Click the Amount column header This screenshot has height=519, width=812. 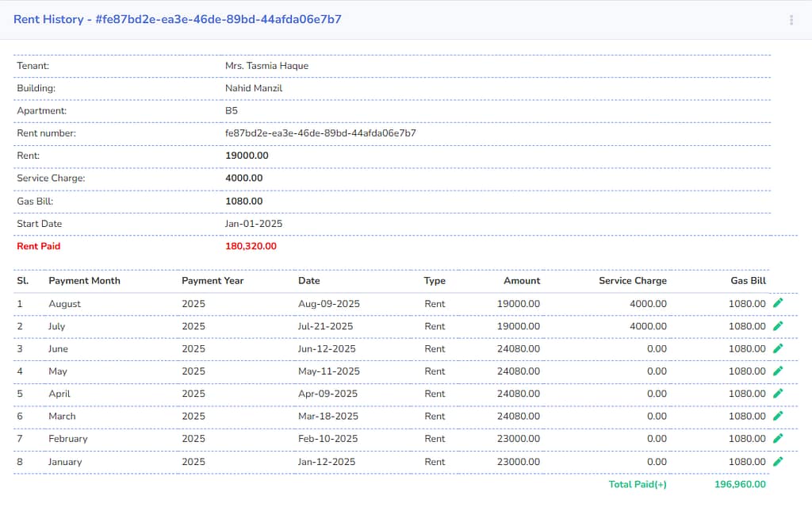[x=522, y=280]
